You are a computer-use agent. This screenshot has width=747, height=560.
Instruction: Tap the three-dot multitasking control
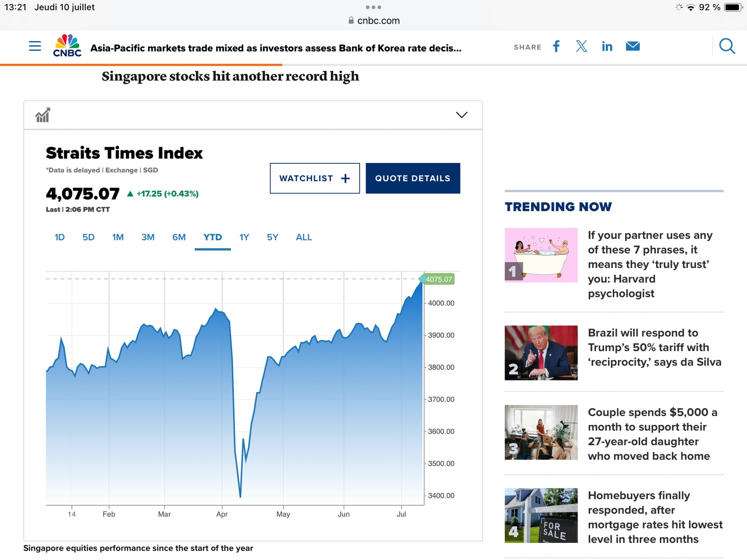tap(373, 7)
